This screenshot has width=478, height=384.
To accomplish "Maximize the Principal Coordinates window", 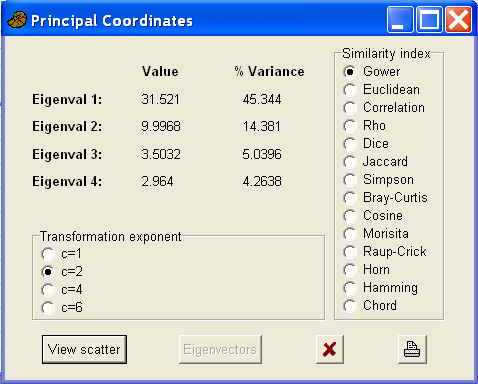I will pyautogui.click(x=429, y=20).
